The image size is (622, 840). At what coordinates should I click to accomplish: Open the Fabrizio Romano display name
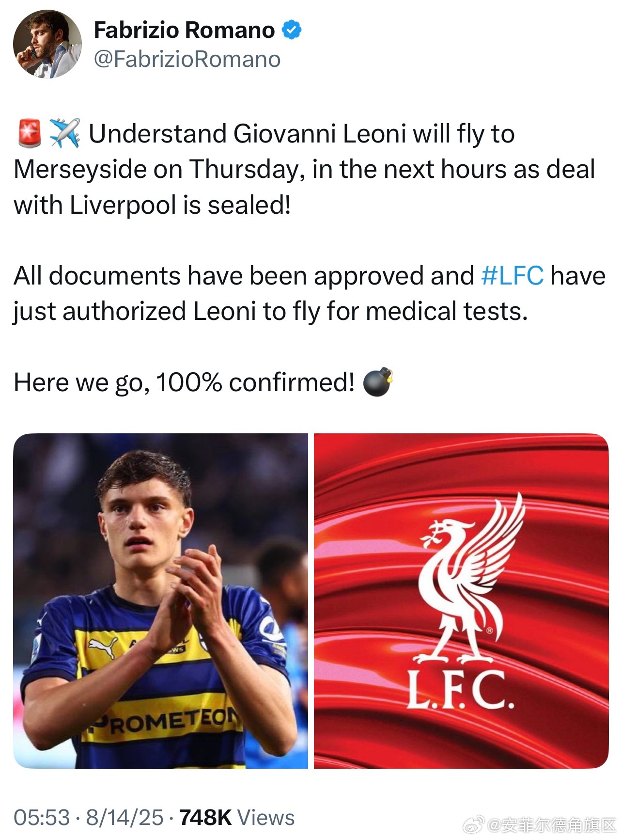185,30
